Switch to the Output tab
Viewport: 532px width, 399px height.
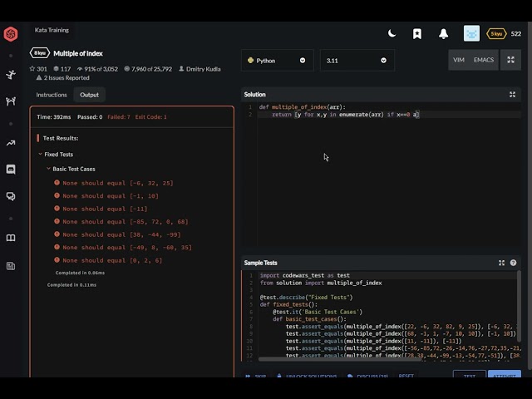tap(89, 95)
